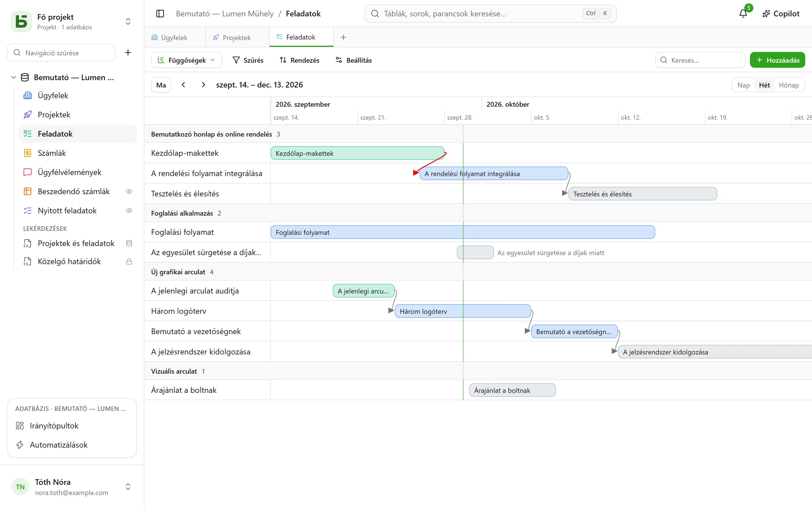Go to the previous date range
The width and height of the screenshot is (812, 508).
click(x=184, y=85)
